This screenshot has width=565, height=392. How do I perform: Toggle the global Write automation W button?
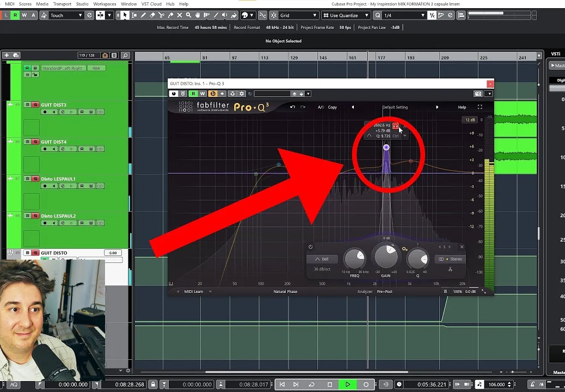point(24,15)
